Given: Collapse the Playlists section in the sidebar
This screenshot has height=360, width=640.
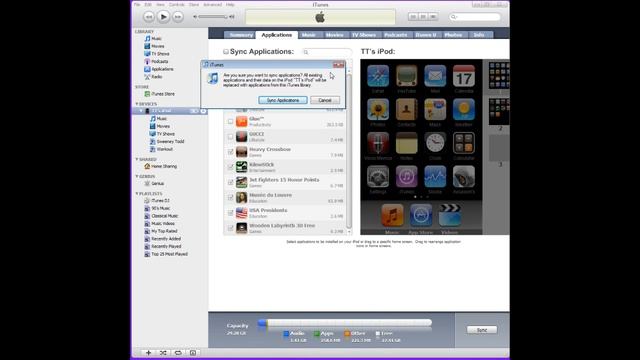Looking at the screenshot, I should 137,193.
